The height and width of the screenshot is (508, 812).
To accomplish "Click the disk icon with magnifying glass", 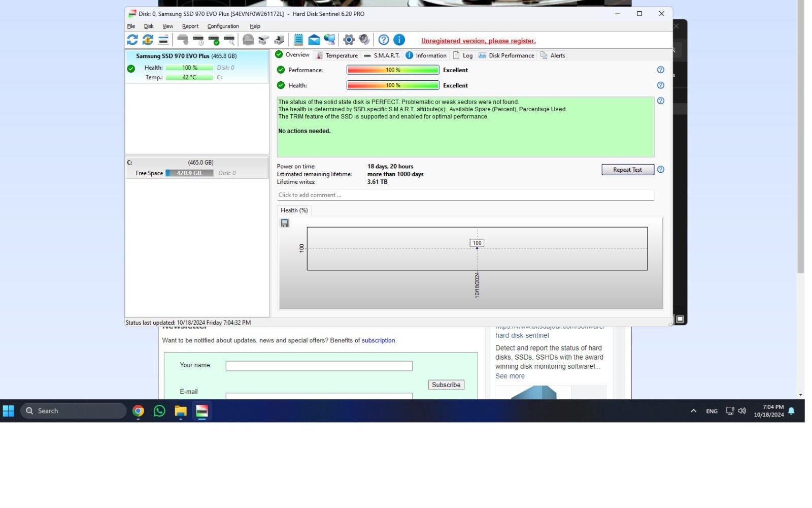I will point(229,40).
